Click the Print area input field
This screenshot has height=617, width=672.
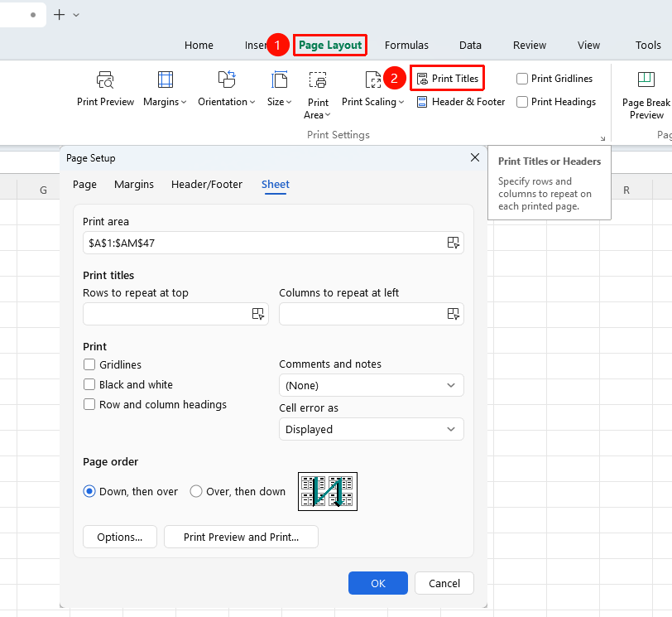pos(273,243)
